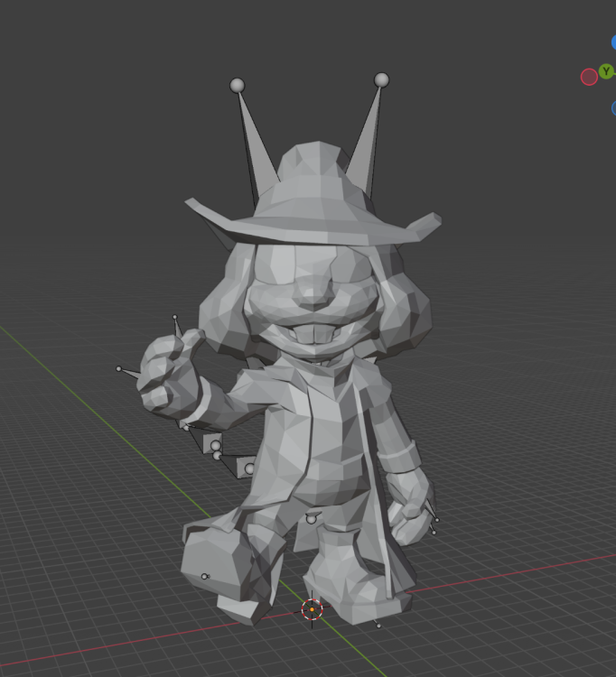Select the bone tip sphere above right antenna

[381, 80]
